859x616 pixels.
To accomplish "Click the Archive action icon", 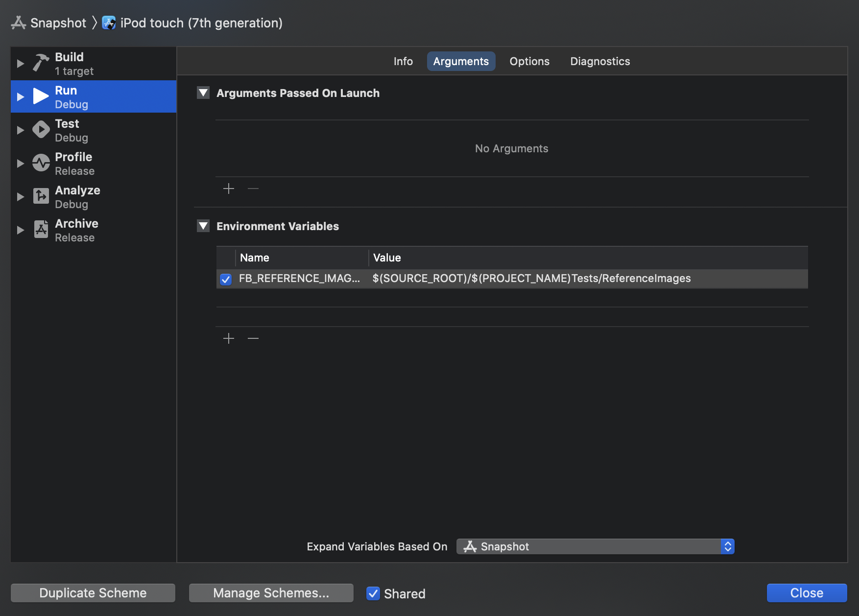I will coord(41,230).
